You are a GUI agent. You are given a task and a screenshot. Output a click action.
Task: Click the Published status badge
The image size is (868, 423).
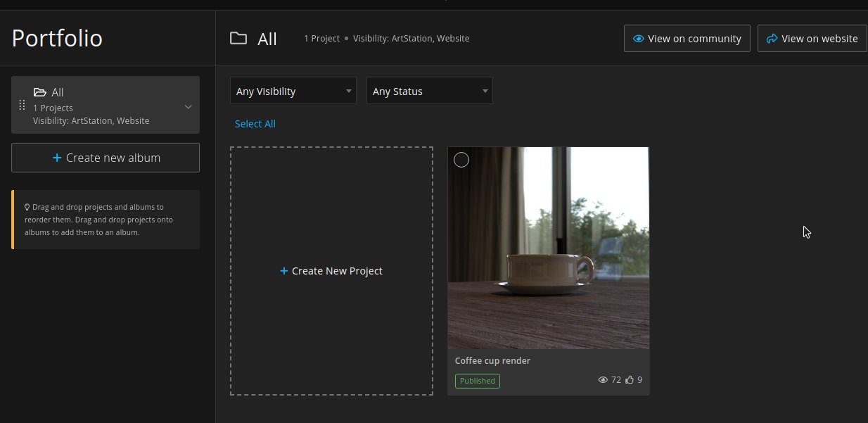coord(478,381)
